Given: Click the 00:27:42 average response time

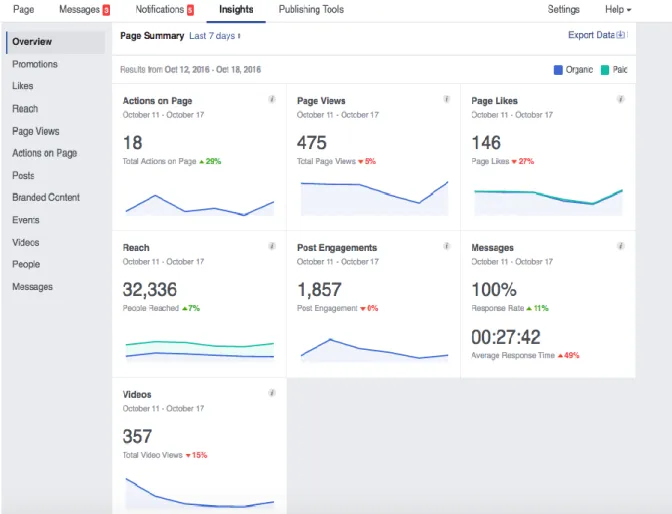Looking at the screenshot, I should tap(506, 337).
